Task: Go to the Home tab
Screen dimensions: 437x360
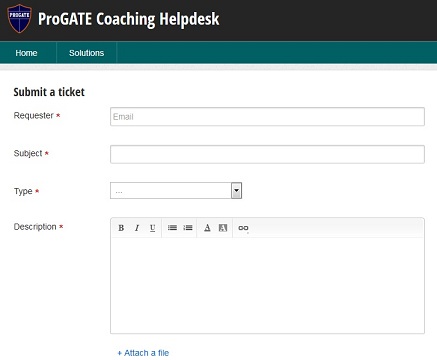Action: pyautogui.click(x=26, y=53)
